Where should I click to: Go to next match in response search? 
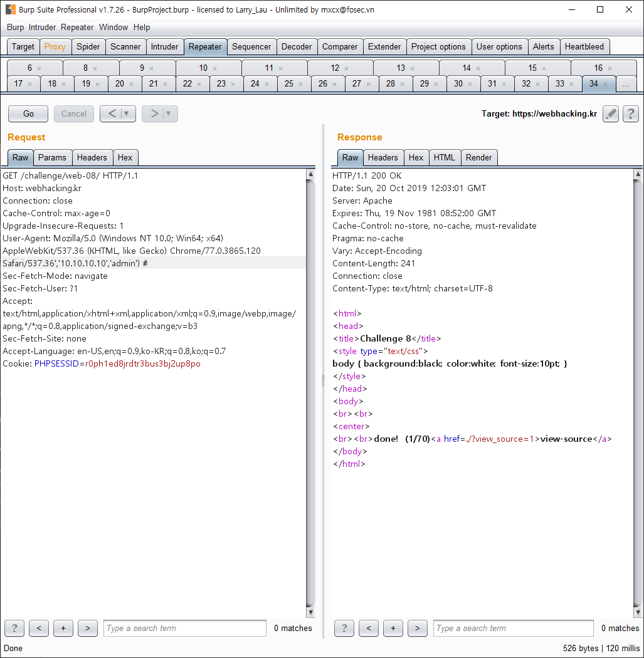417,628
